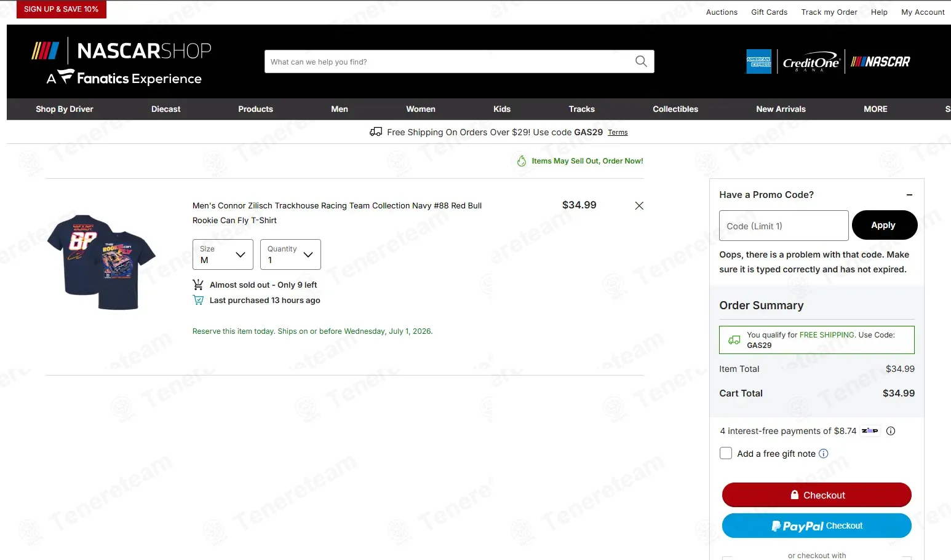Click the cart icon beside almost sold out
Image resolution: width=951 pixels, height=560 pixels.
[198, 285]
